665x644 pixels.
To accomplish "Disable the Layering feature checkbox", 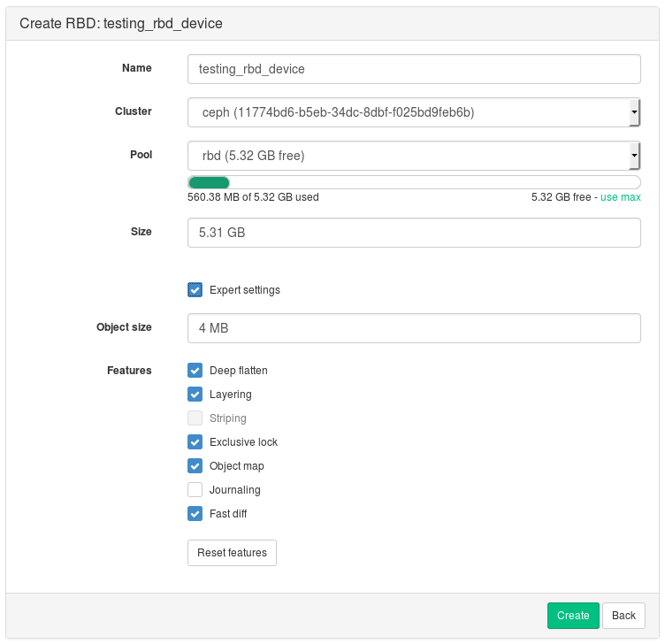I will click(x=195, y=395).
